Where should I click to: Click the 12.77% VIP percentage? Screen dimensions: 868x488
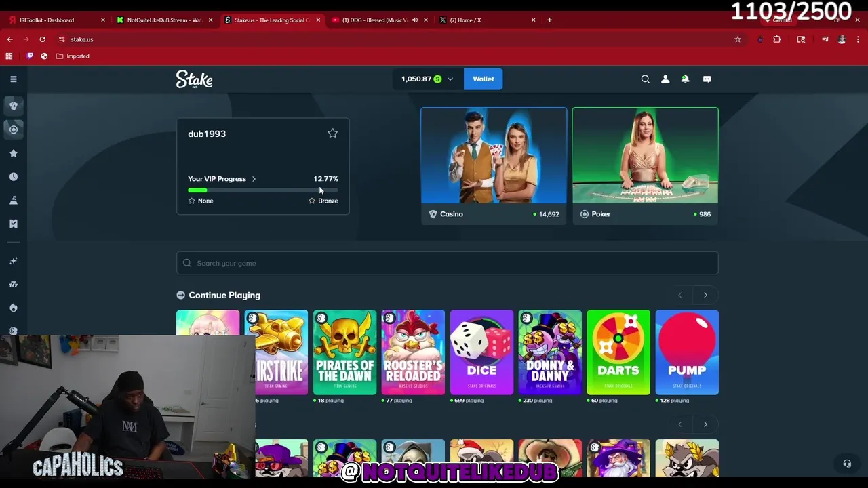pos(325,179)
